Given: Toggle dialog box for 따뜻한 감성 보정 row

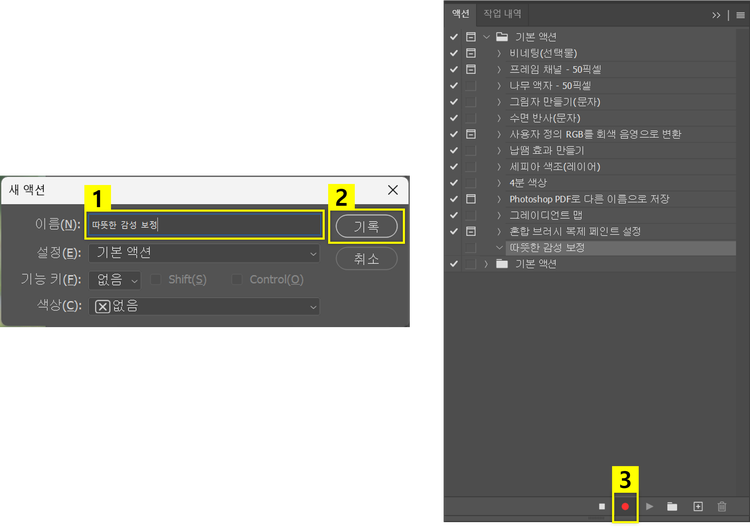Looking at the screenshot, I should [x=471, y=248].
